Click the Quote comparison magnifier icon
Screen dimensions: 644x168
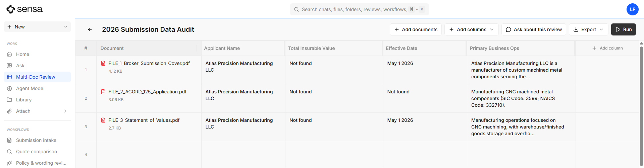(x=9, y=152)
